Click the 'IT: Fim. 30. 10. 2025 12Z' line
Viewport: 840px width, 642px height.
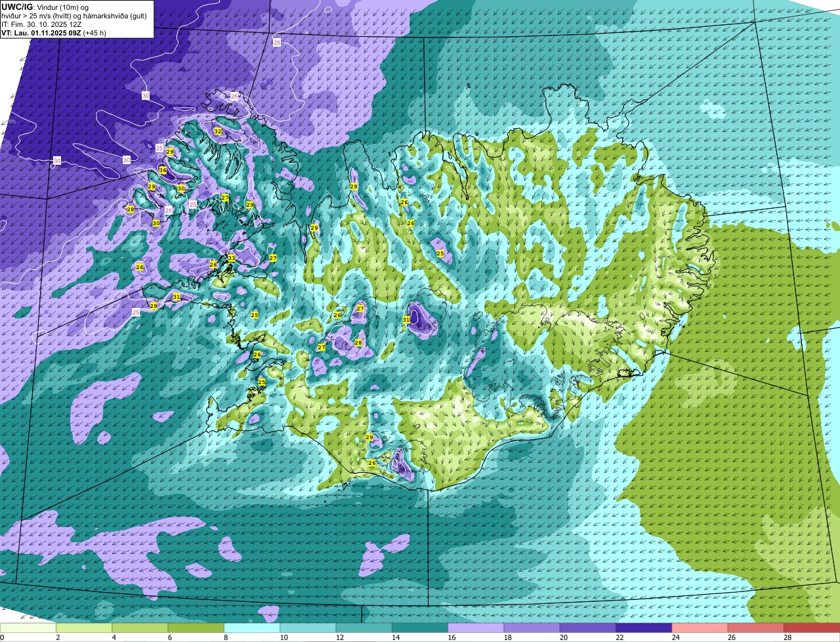click(x=41, y=24)
